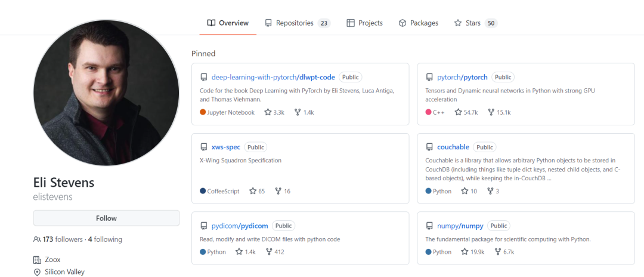The height and width of the screenshot is (277, 644).
Task: Open the Overview tab
Action: 228,23
